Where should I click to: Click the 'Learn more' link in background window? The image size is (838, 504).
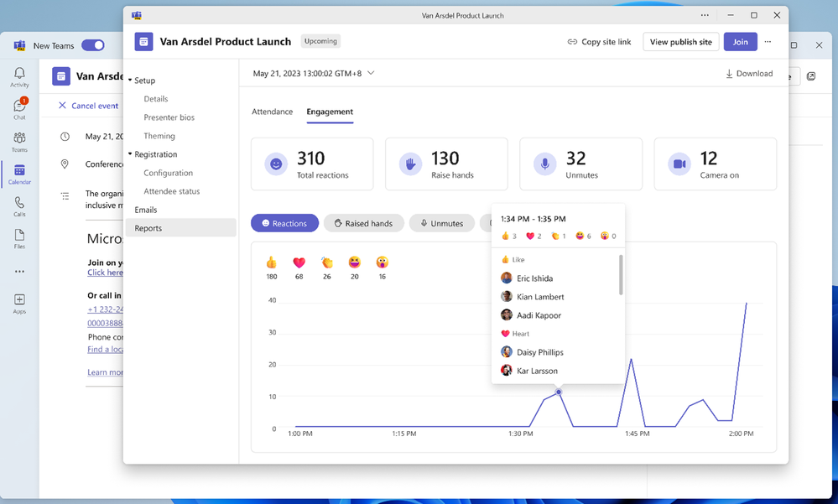click(106, 372)
